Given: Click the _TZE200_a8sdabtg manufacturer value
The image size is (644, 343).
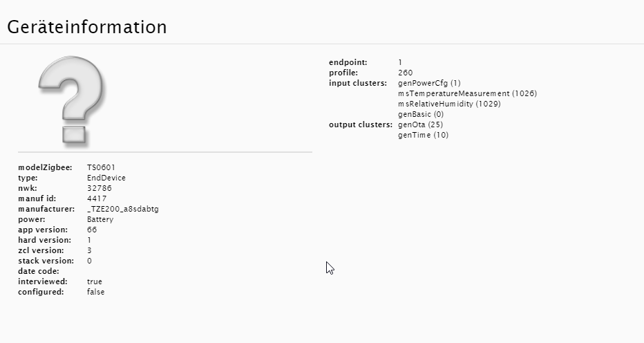Looking at the screenshot, I should [x=123, y=209].
